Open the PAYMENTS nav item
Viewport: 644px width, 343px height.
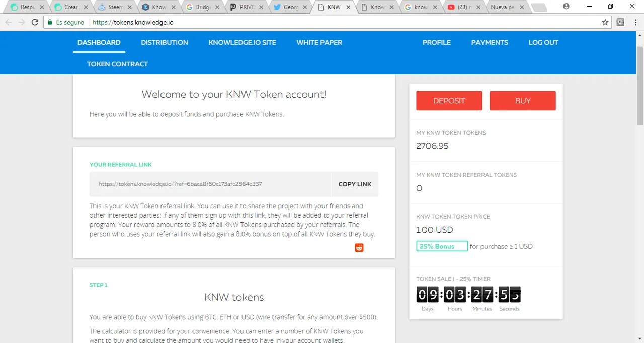pos(490,42)
